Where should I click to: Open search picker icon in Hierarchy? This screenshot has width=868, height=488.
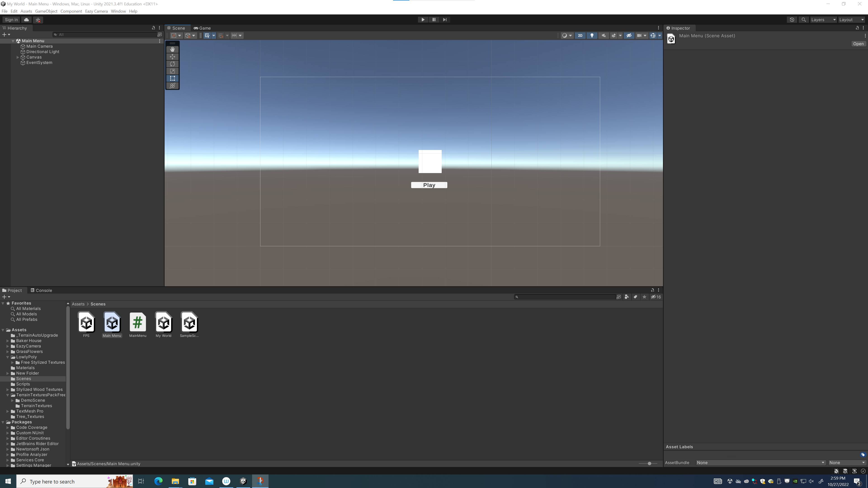click(x=159, y=34)
